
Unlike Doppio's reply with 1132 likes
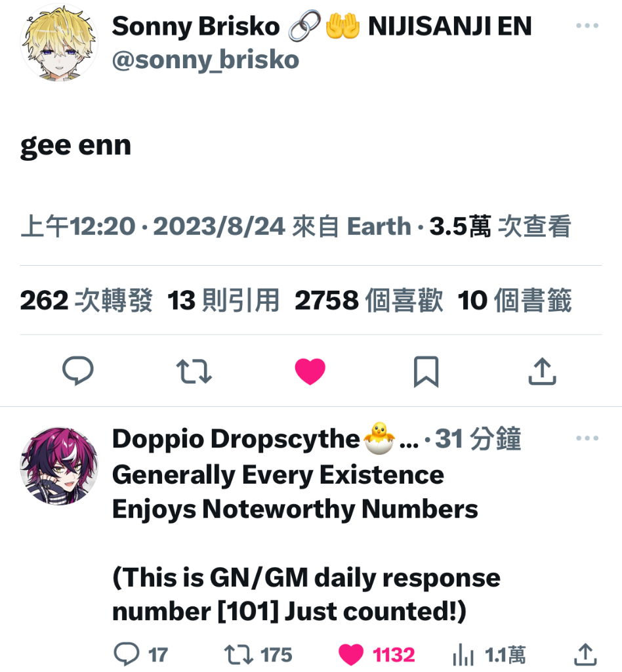coord(377,654)
